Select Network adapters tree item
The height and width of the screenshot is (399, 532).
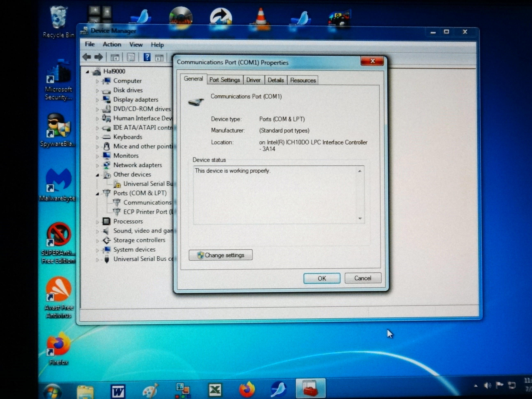click(x=138, y=165)
